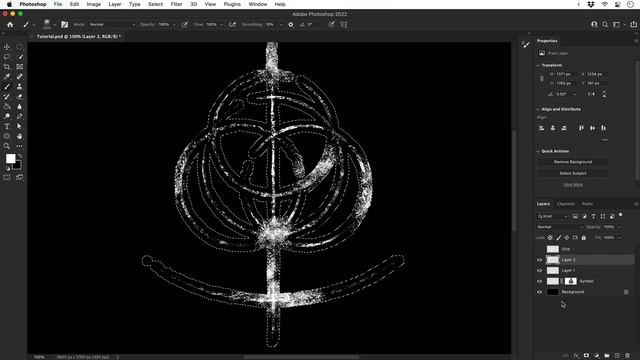Switch to the Channels tab

point(566,204)
